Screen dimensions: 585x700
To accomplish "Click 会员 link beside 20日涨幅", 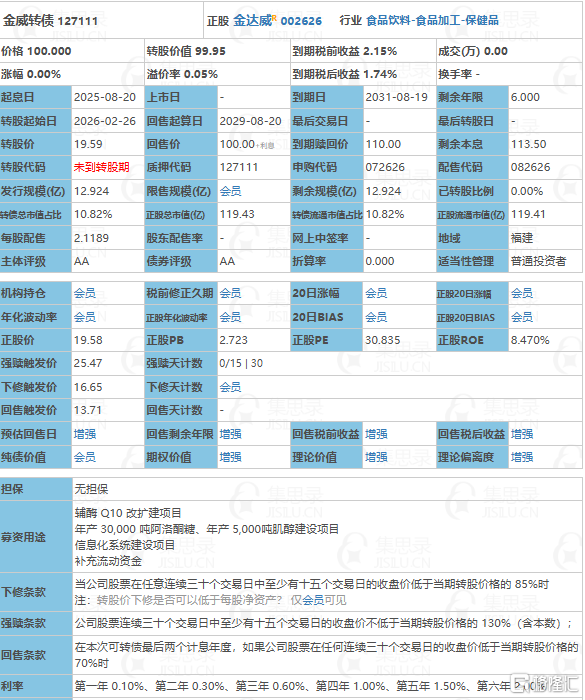I will 376,293.
